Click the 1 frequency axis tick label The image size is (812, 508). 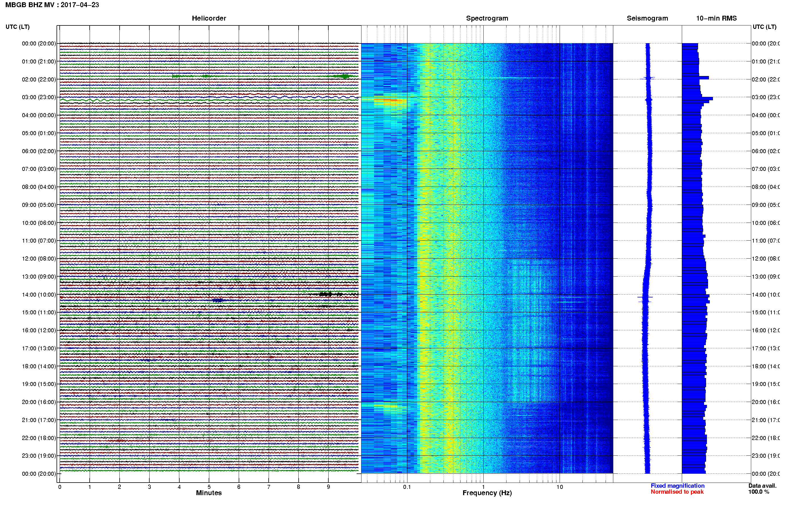tap(483, 487)
